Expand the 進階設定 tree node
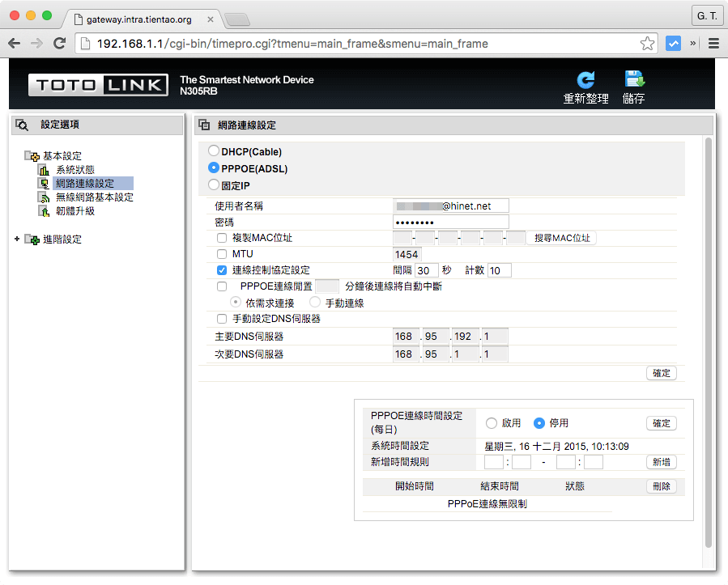This screenshot has width=728, height=585. tap(17, 240)
